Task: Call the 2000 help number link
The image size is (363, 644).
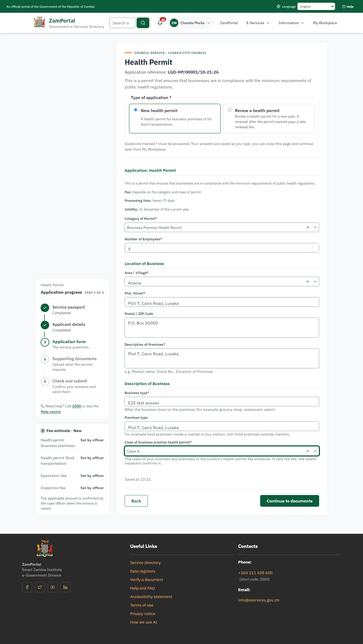Action: coord(77,406)
